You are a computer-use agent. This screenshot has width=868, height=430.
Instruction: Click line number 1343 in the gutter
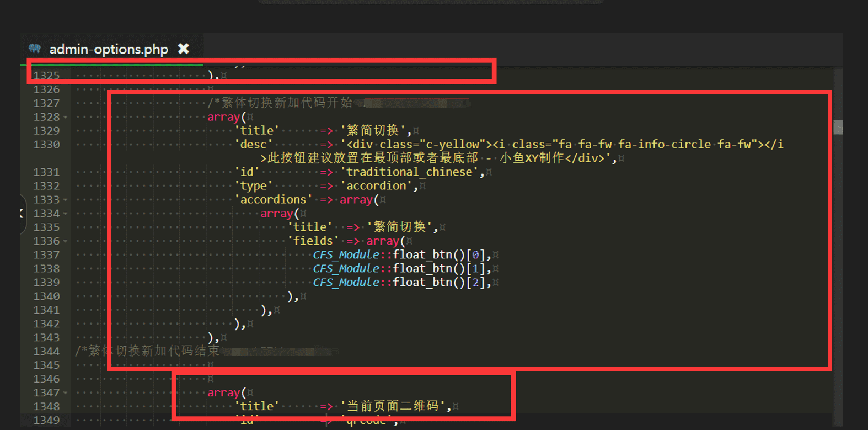[x=46, y=338]
